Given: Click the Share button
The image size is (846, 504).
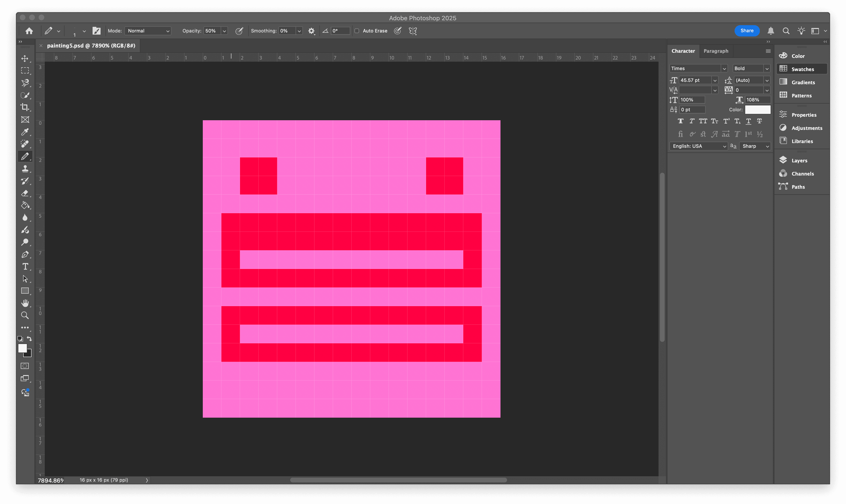Looking at the screenshot, I should [x=747, y=31].
